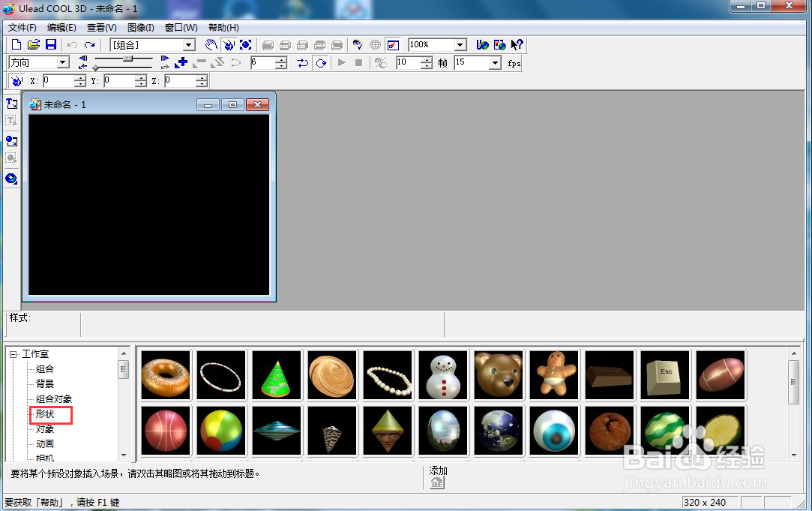
Task: Select the snowman shape thumbnail
Action: pos(443,375)
